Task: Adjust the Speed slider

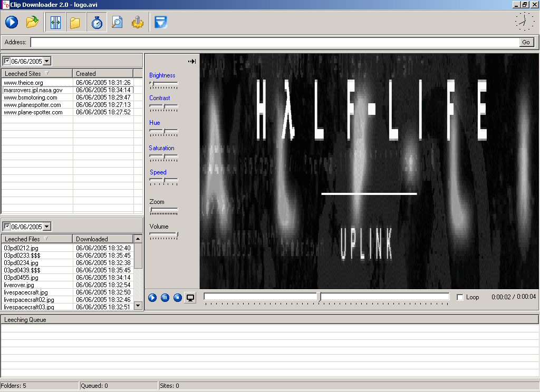Action: click(x=163, y=181)
